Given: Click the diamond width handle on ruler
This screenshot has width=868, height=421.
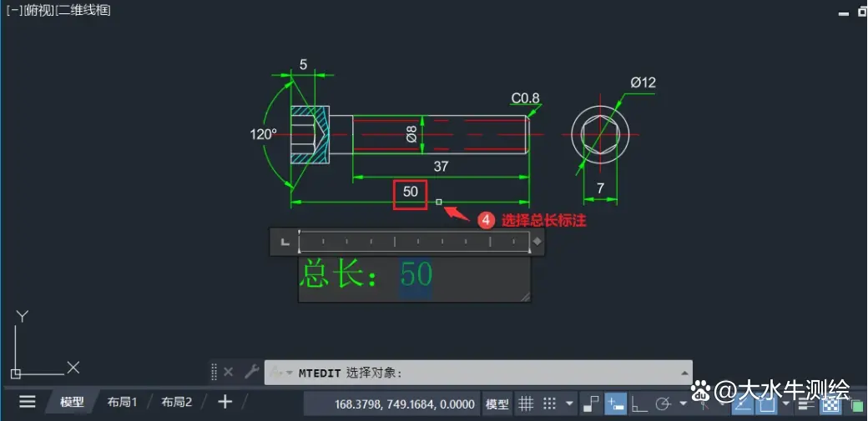Looking at the screenshot, I should pyautogui.click(x=537, y=241).
